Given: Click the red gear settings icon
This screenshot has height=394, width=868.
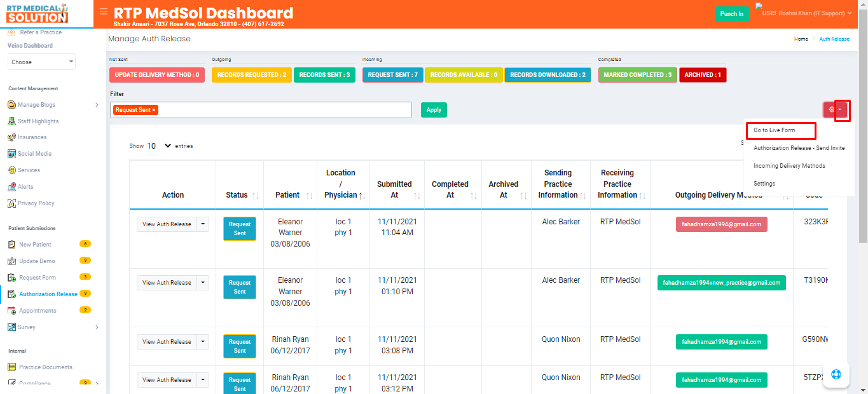Looking at the screenshot, I should pyautogui.click(x=831, y=110).
